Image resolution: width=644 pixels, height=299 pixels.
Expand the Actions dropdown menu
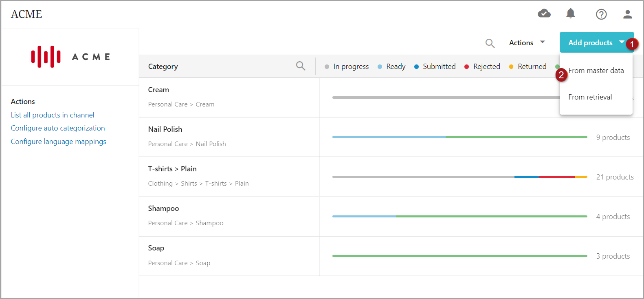tap(527, 42)
